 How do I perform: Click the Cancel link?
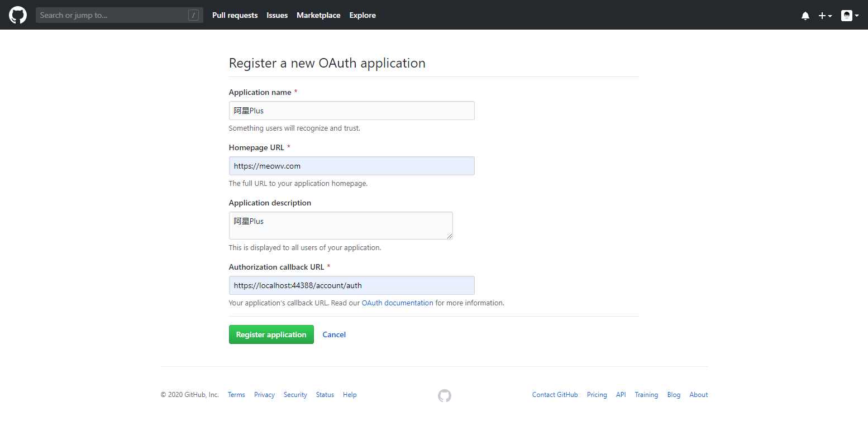click(334, 334)
